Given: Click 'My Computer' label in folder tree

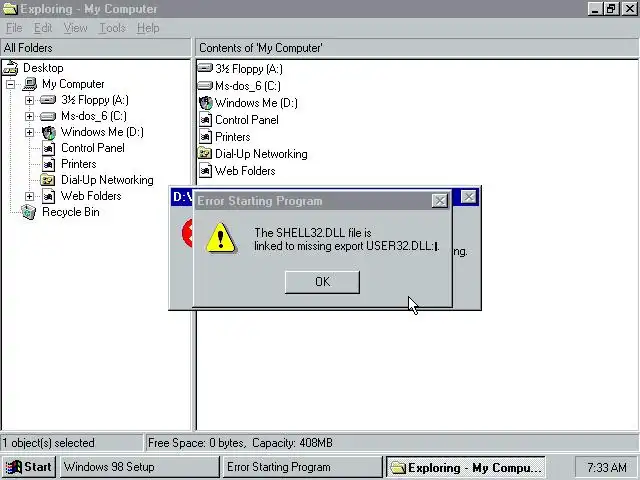Looking at the screenshot, I should (x=73, y=84).
